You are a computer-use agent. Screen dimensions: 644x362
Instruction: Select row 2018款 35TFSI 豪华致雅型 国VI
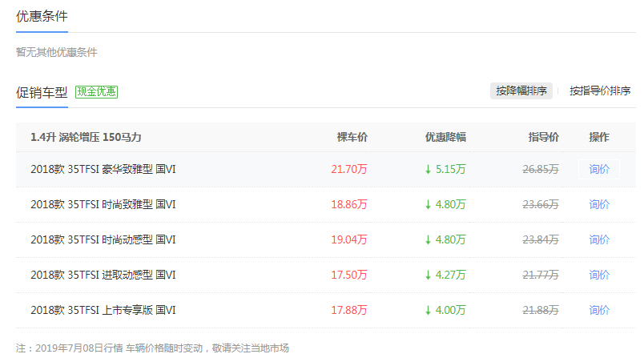coord(326,170)
